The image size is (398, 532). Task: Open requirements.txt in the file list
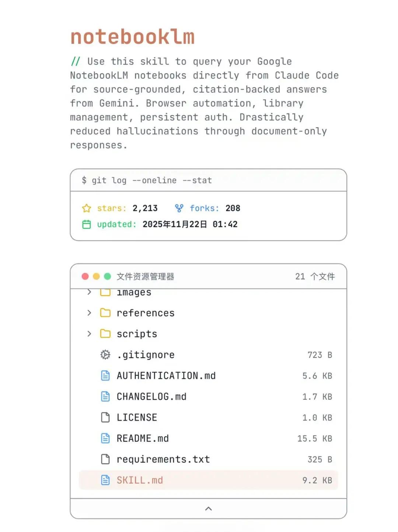(163, 459)
